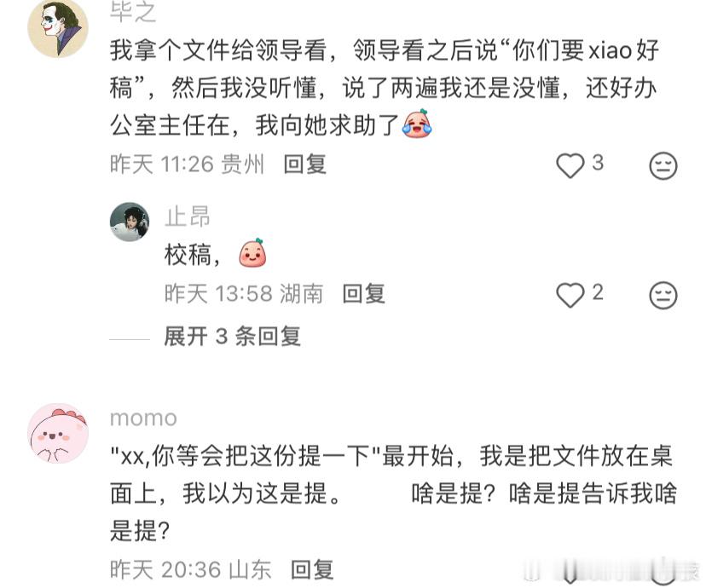Open 止昂's avatar profile

(x=130, y=222)
